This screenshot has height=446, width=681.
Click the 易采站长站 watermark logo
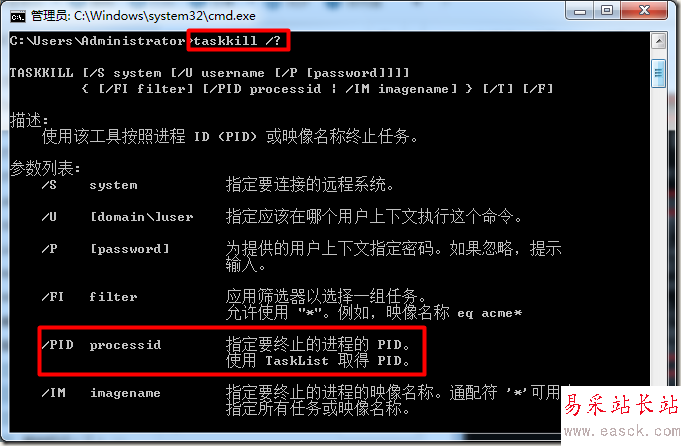tap(621, 405)
